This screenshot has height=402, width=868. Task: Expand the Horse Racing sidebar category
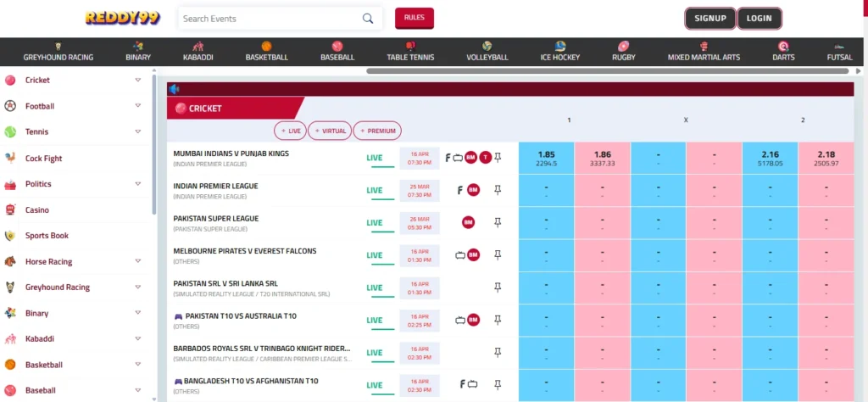click(137, 261)
